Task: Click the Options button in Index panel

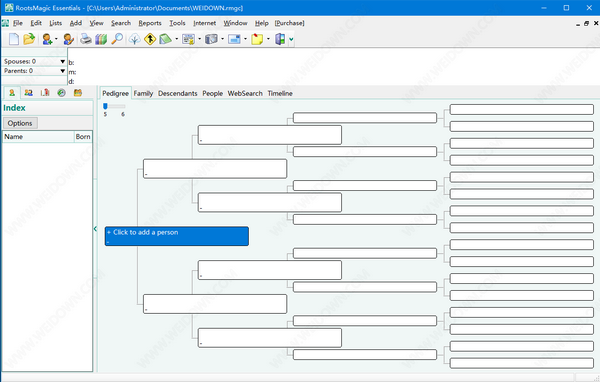Action: click(x=20, y=123)
